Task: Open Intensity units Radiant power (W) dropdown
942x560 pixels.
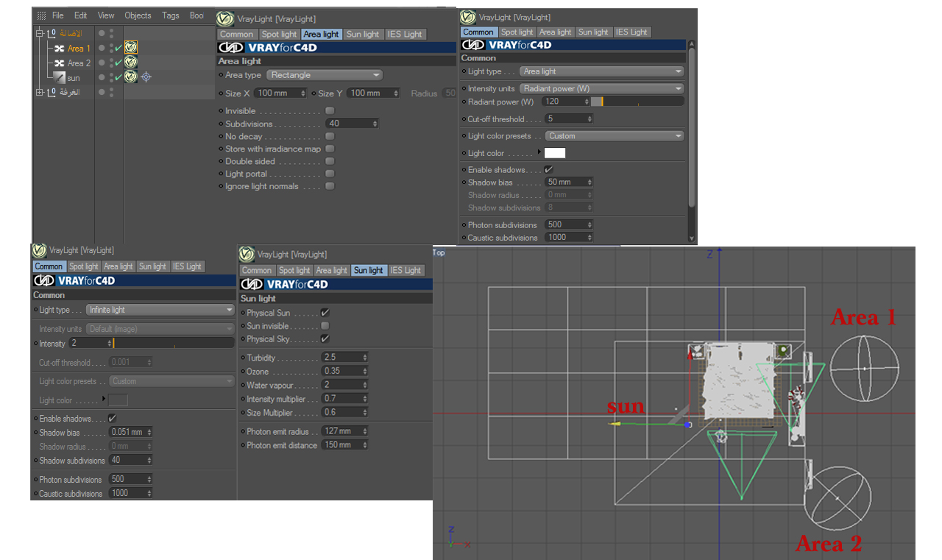Action: coord(602,88)
